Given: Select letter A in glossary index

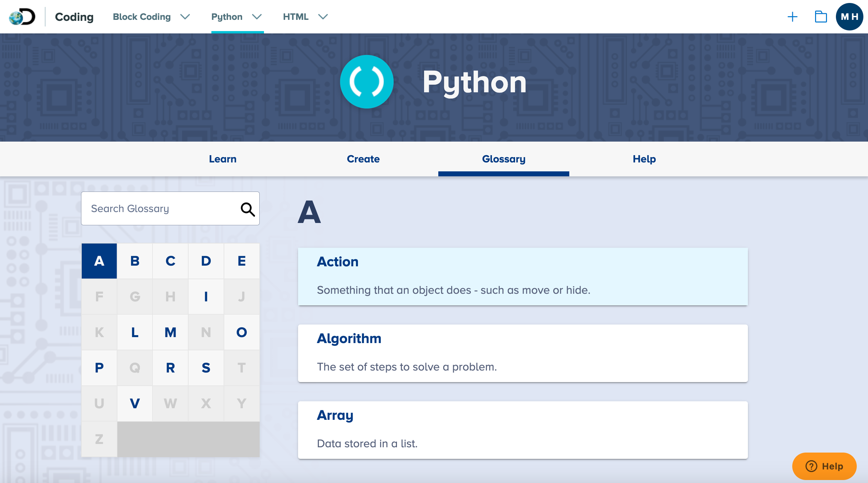Looking at the screenshot, I should coord(99,261).
